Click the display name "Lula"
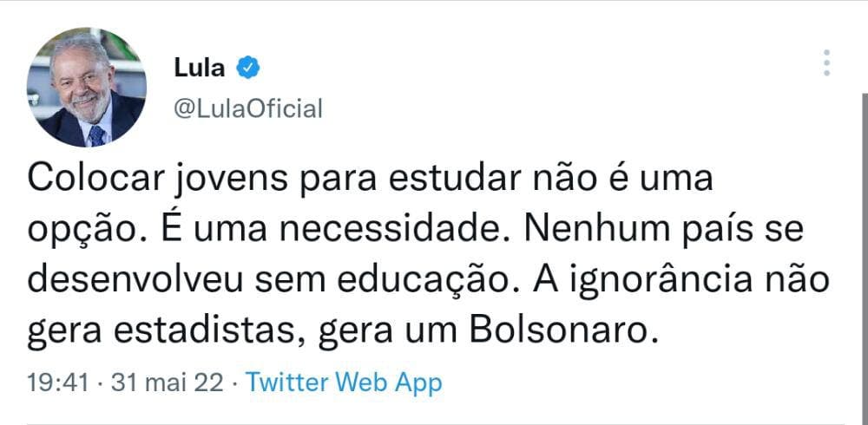 [200, 67]
